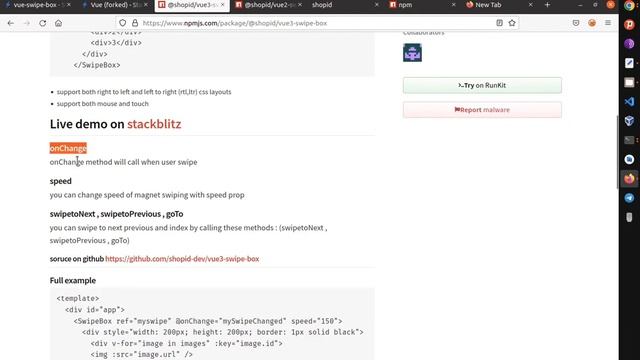Close the vue-swipe-box tab
This screenshot has height=360, width=640.
(x=69, y=5)
